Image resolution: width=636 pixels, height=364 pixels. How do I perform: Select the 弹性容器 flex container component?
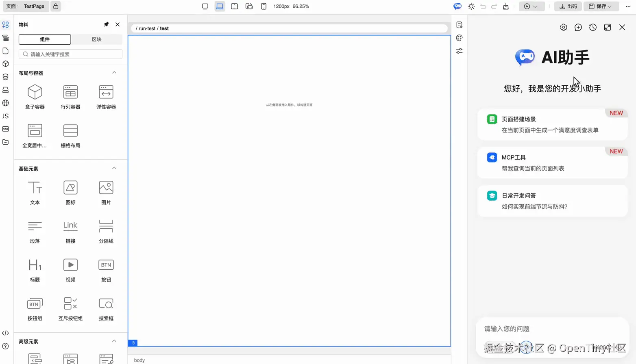point(106,97)
